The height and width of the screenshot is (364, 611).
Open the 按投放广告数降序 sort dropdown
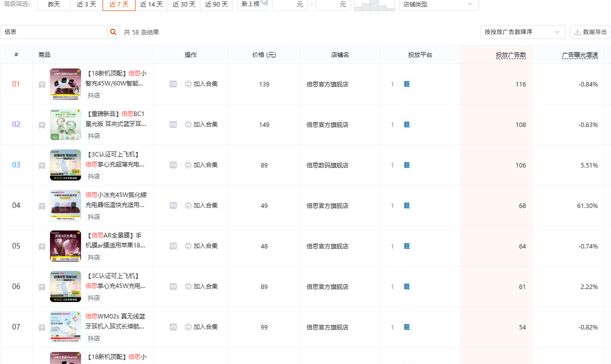tap(522, 32)
